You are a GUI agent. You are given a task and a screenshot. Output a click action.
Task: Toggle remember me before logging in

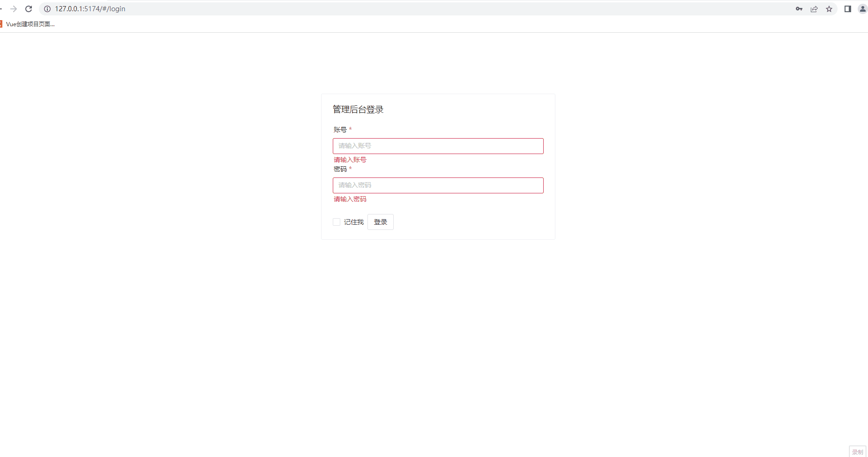pos(337,221)
